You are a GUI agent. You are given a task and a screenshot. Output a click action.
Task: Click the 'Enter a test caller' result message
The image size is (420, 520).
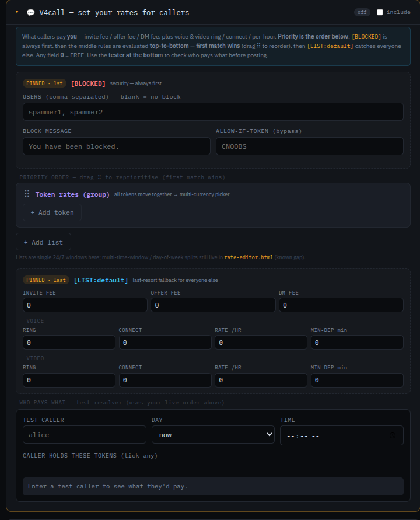[213, 486]
